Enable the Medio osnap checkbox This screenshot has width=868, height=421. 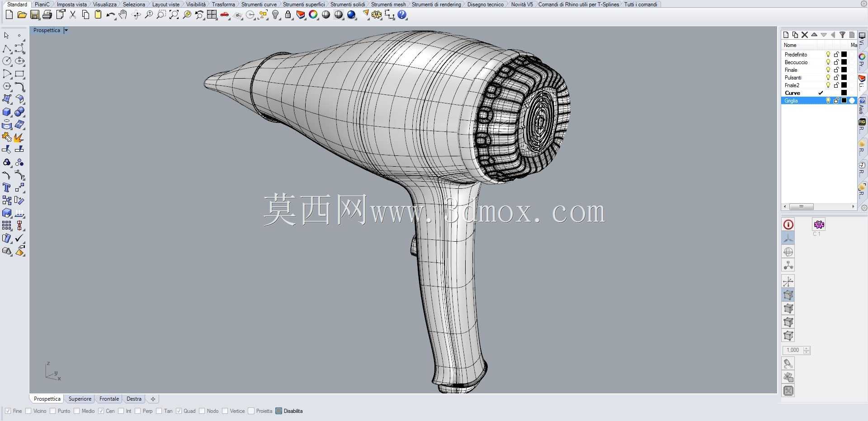click(x=77, y=411)
